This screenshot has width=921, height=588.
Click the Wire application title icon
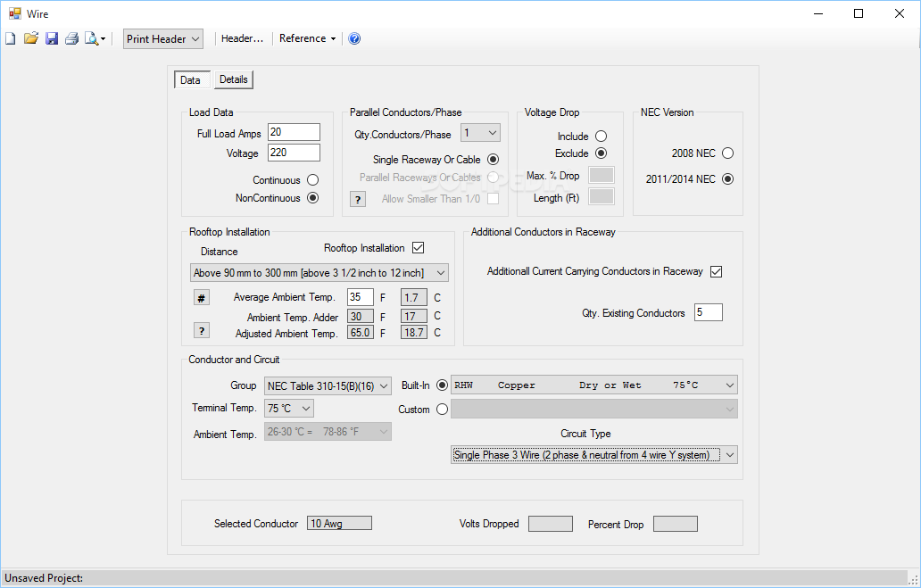[14, 13]
